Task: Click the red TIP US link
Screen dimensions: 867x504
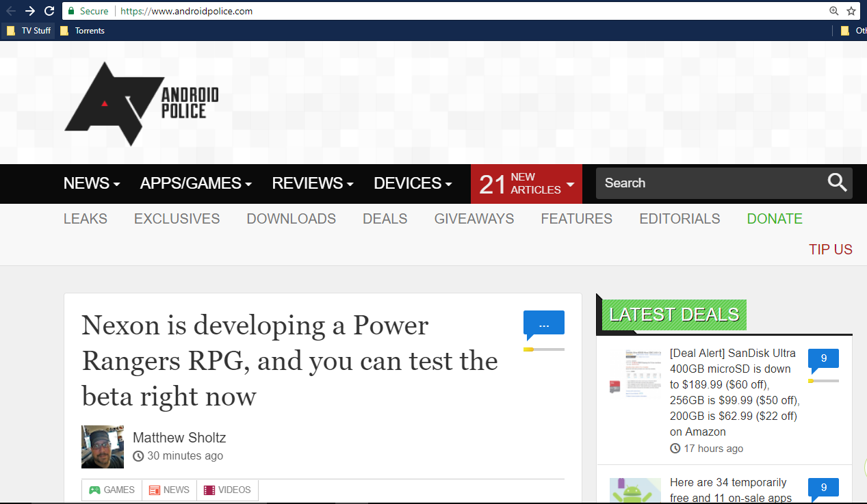Action: tap(831, 250)
